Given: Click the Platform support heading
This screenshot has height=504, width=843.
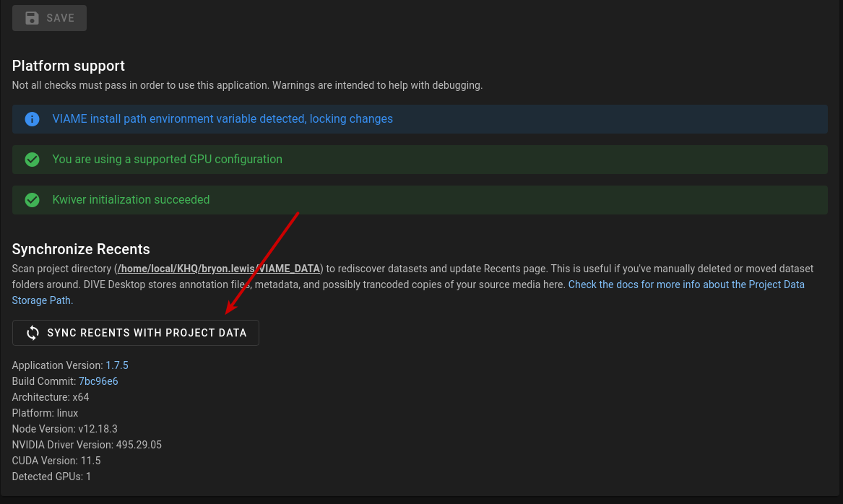Looking at the screenshot, I should click(69, 66).
